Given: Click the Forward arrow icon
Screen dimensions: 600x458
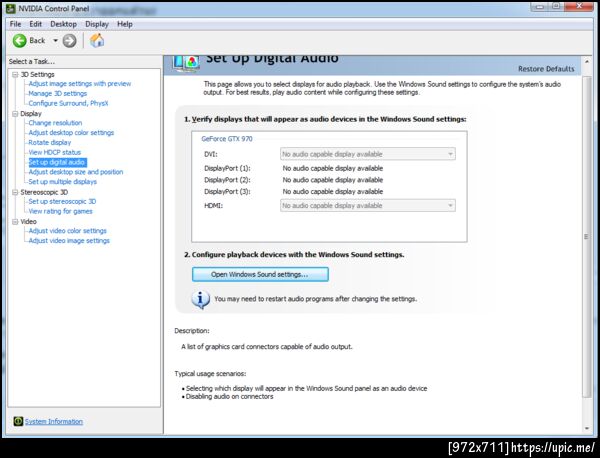Looking at the screenshot, I should pos(69,41).
